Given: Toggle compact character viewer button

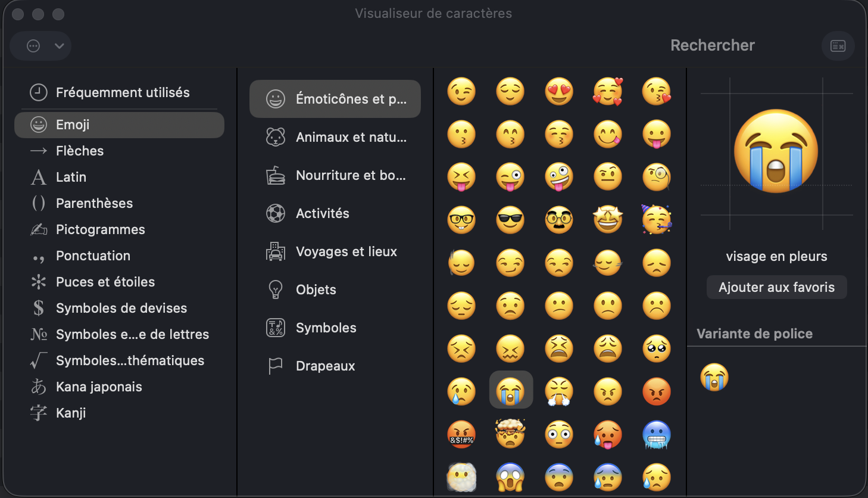Looking at the screenshot, I should 838,46.
